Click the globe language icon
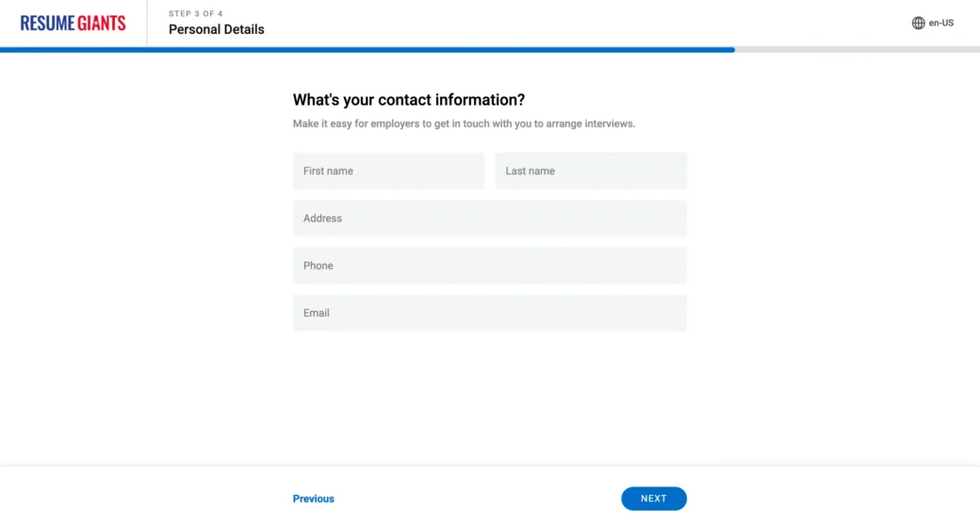Image resolution: width=980 pixels, height=526 pixels. 918,24
